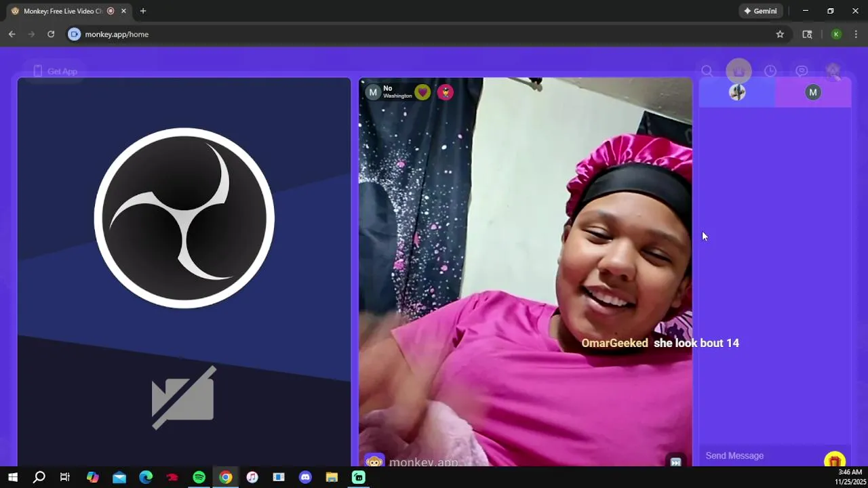Open the search magnifier in Monkey header
Image resolution: width=868 pixels, height=488 pixels.
pyautogui.click(x=707, y=71)
